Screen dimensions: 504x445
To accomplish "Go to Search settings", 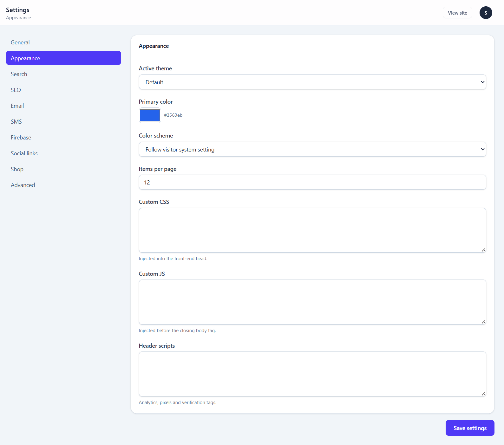I will 63,74.
